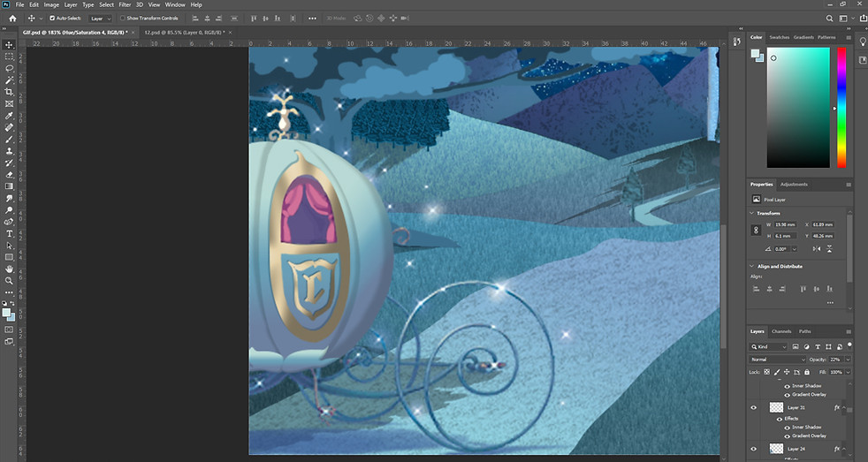Toggle Lock All padlock icon
This screenshot has width=868, height=462.
click(806, 372)
